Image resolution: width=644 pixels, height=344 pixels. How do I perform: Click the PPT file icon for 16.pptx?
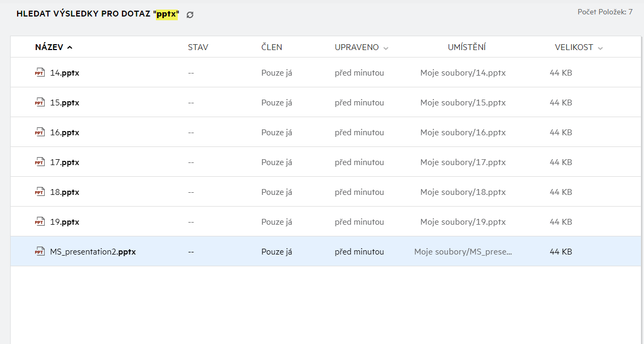[40, 132]
